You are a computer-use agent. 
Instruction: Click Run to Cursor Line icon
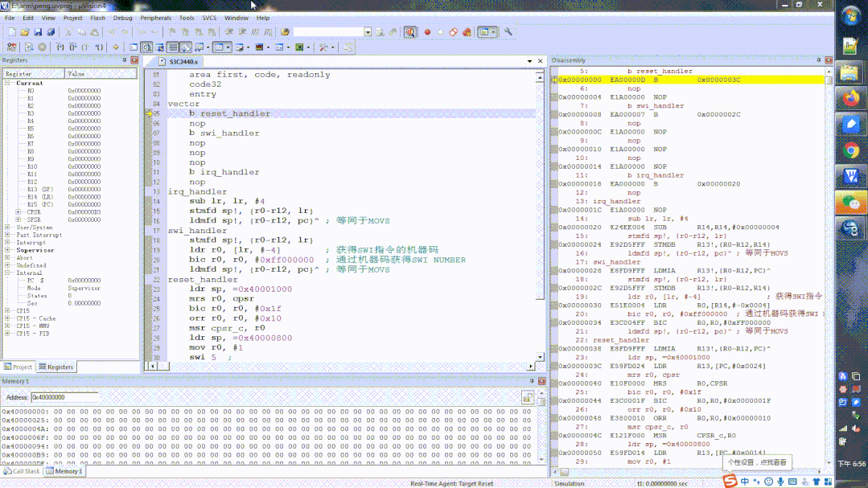pyautogui.click(x=99, y=47)
